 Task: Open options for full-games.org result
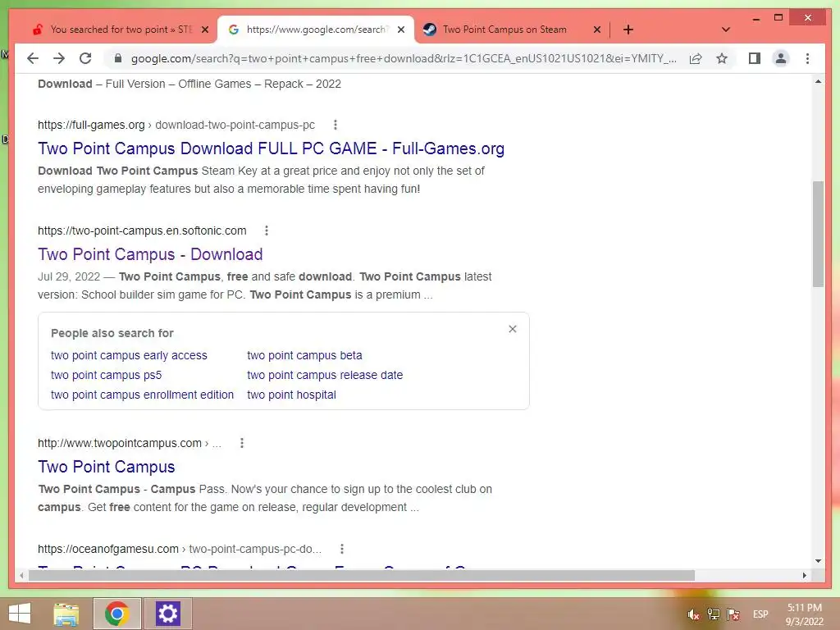point(336,125)
